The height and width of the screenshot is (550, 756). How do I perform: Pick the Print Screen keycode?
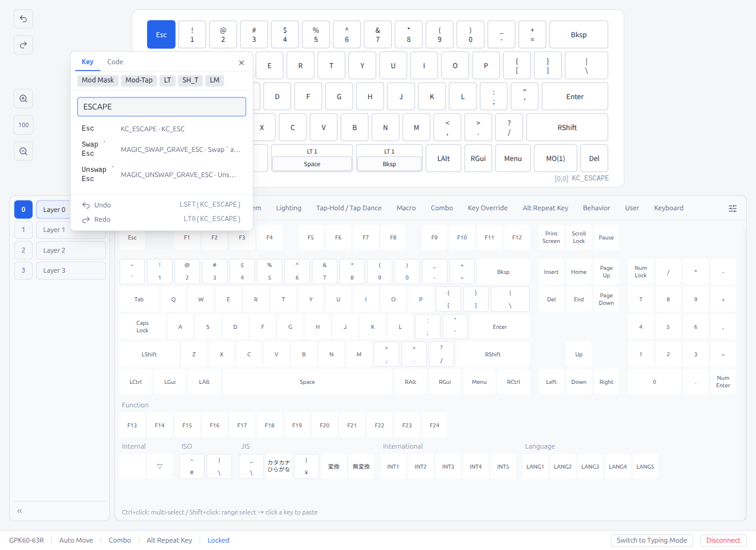tap(551, 237)
